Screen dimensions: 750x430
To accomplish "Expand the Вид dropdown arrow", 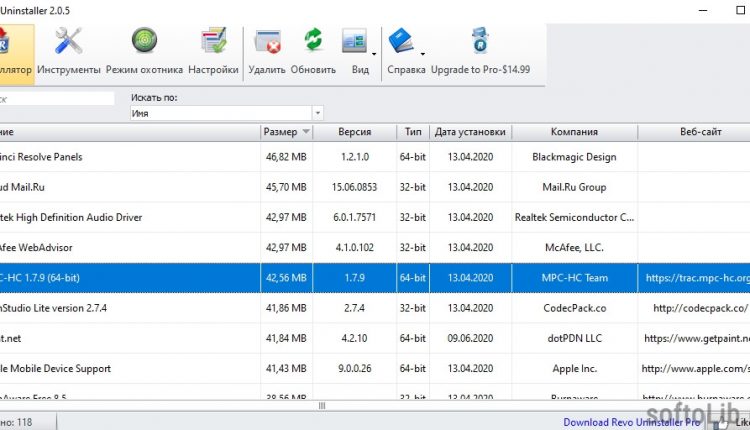I will point(374,54).
